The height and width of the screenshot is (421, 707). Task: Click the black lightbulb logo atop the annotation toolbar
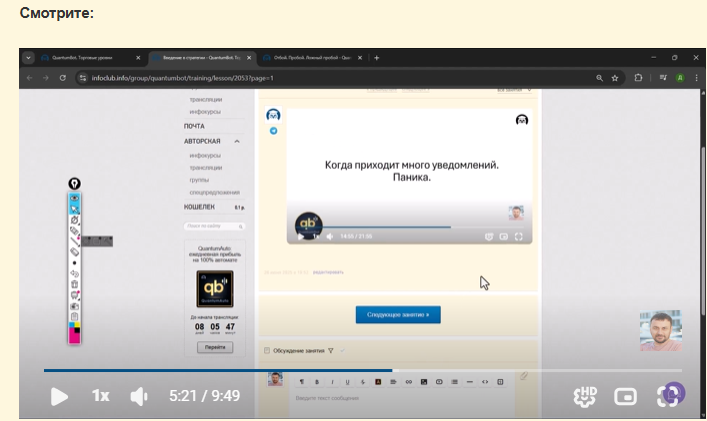coord(74,183)
